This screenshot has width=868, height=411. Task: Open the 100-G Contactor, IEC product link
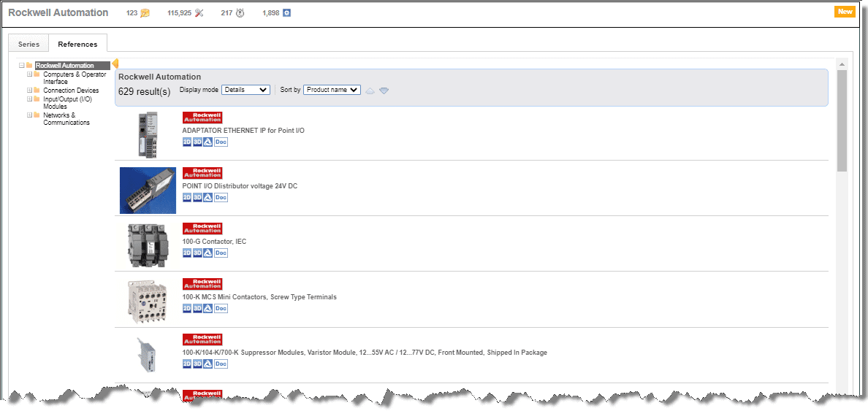point(214,242)
